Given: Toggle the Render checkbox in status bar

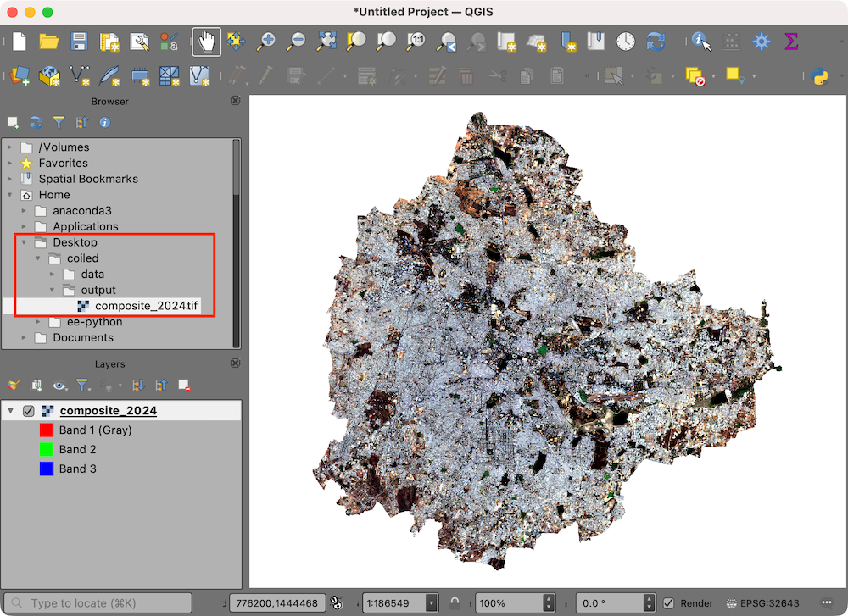Looking at the screenshot, I should click(669, 603).
